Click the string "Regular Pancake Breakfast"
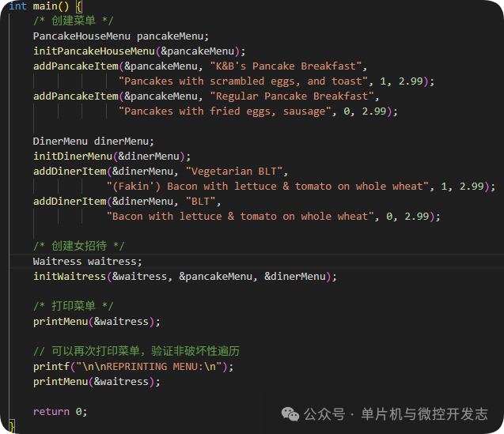Image resolution: width=504 pixels, height=434 pixels. point(292,96)
